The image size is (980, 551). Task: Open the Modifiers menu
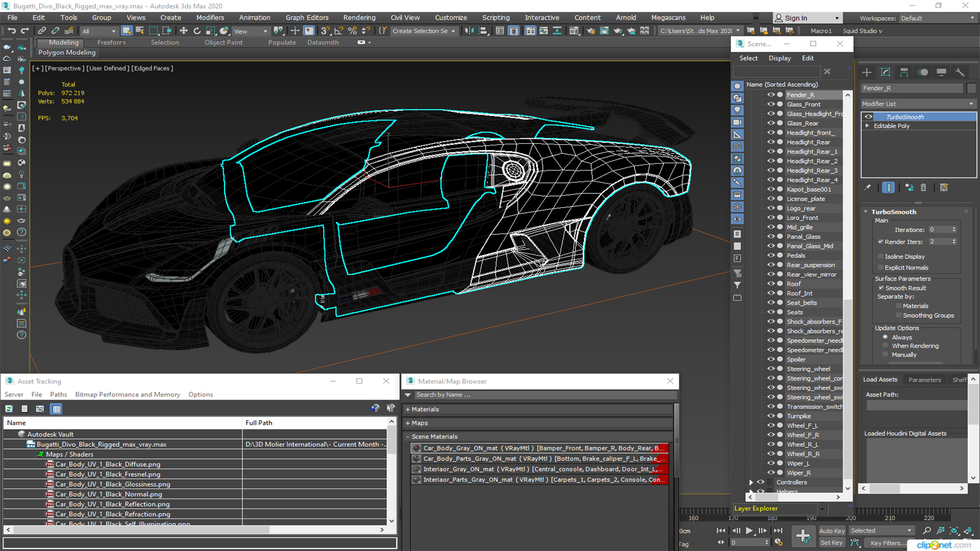pyautogui.click(x=210, y=17)
